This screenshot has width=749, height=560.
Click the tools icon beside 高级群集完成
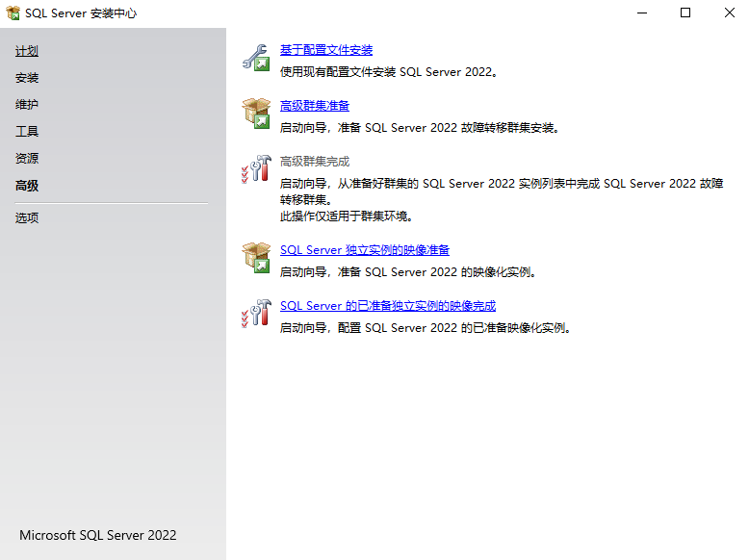(256, 169)
